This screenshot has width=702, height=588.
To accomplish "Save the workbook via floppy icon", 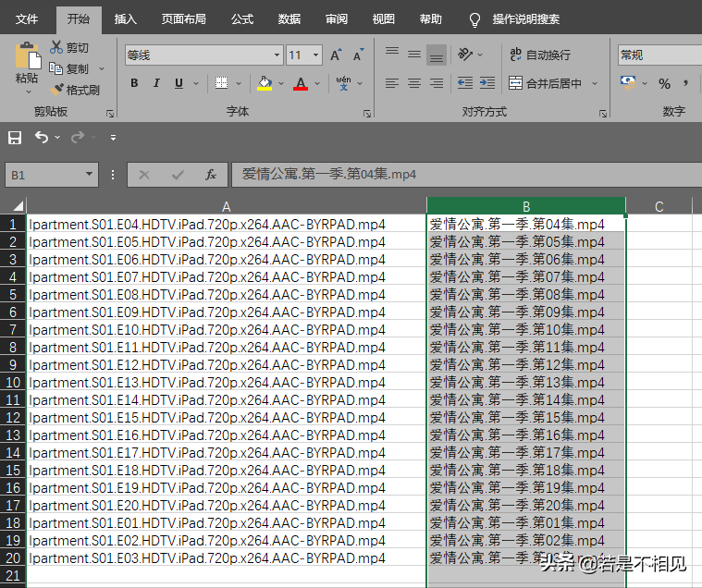I will click(x=15, y=138).
